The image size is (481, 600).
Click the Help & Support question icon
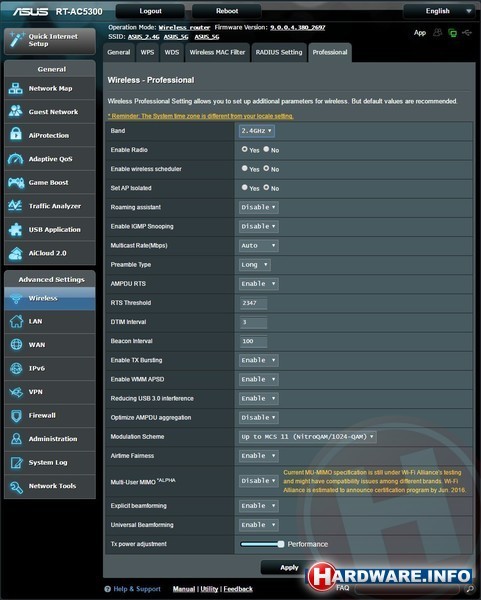pyautogui.click(x=108, y=589)
